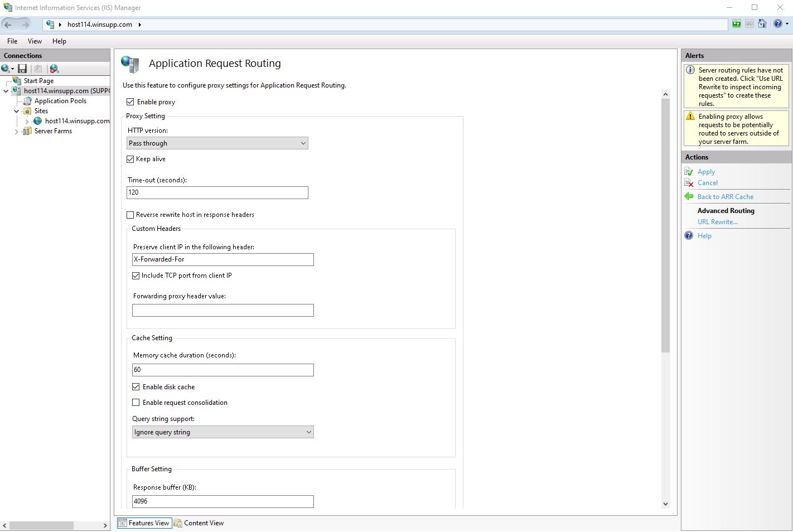793x532 pixels.
Task: Click the vertical scrollbar thumb in settings
Action: [665, 226]
